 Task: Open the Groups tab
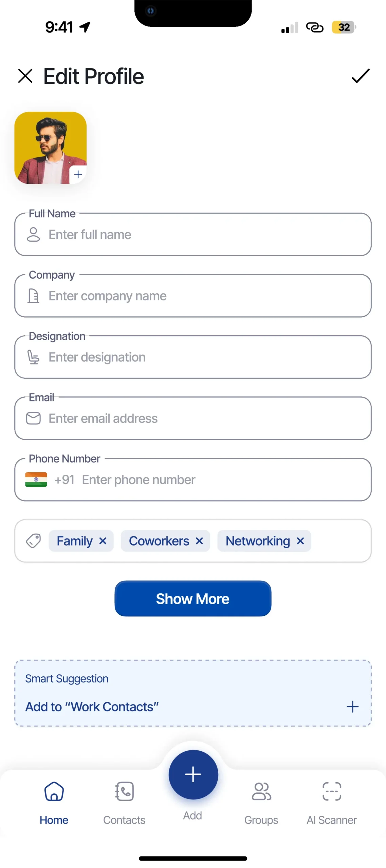(261, 800)
